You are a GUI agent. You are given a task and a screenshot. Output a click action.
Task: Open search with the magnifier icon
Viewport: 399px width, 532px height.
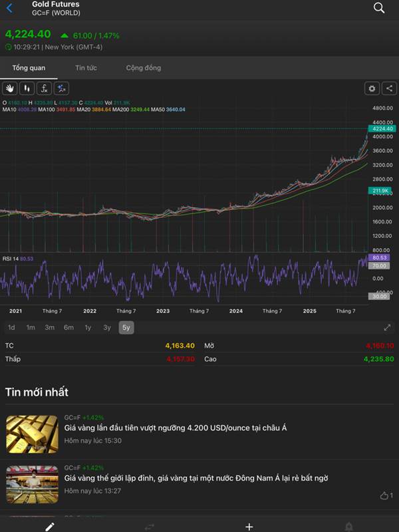[379, 8]
